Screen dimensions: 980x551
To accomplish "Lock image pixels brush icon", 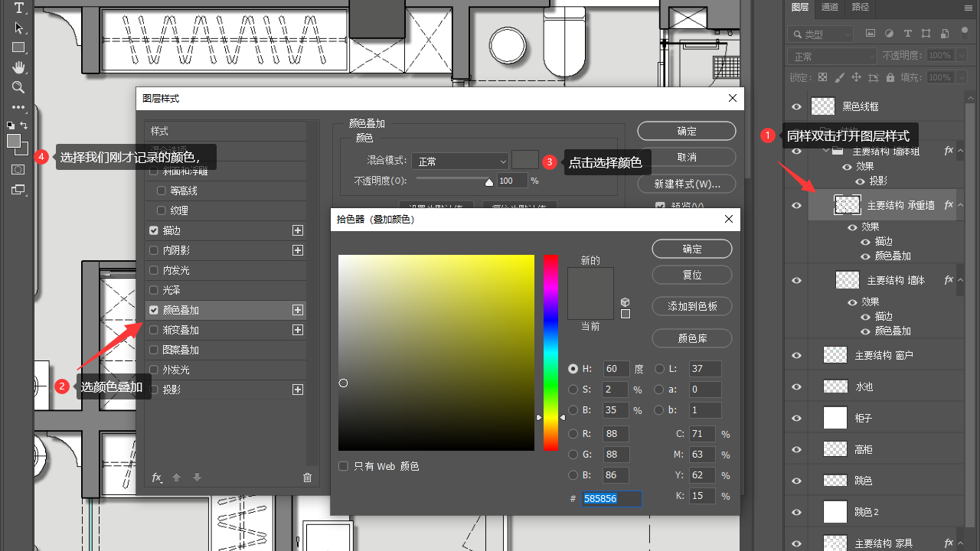I will coord(839,77).
